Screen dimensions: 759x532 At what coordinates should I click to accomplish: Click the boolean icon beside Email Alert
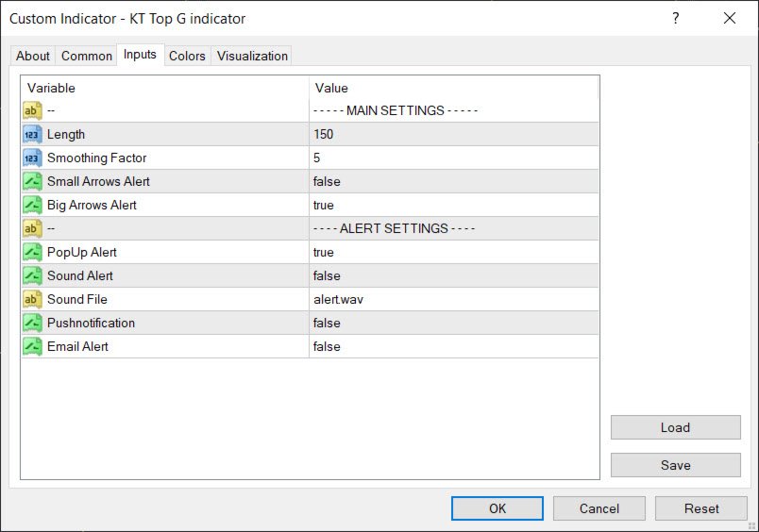click(31, 346)
